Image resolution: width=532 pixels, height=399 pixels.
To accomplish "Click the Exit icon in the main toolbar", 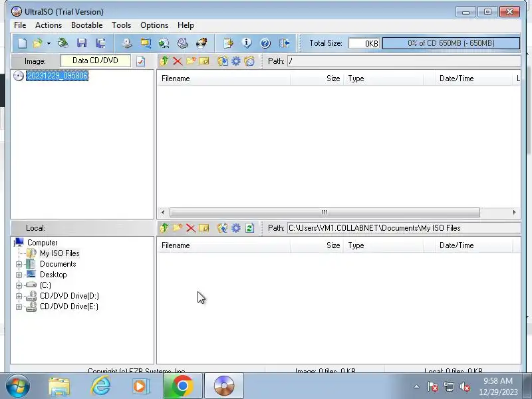I will coord(285,43).
